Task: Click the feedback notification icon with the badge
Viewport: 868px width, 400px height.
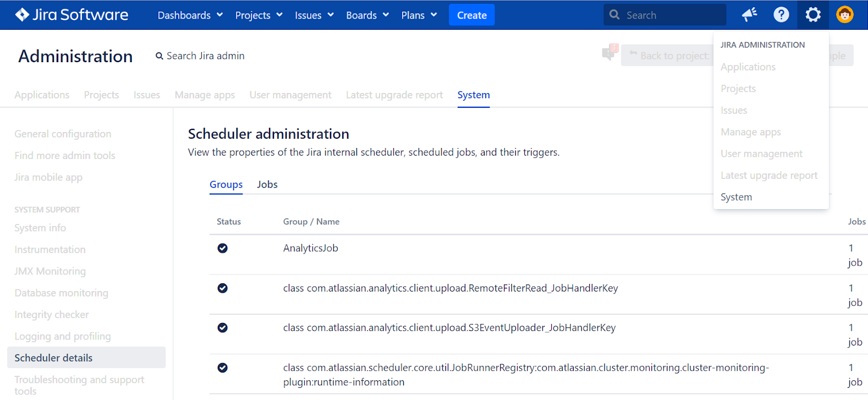Action: click(x=610, y=53)
